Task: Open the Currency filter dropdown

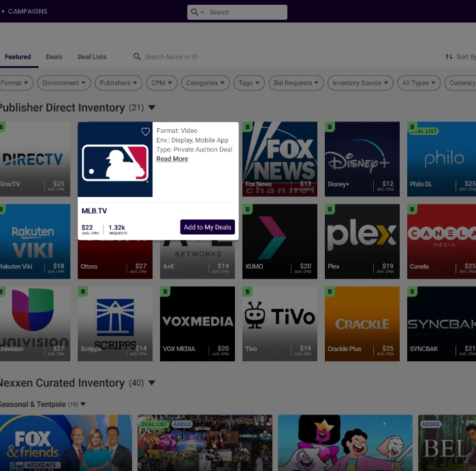Action: point(460,83)
